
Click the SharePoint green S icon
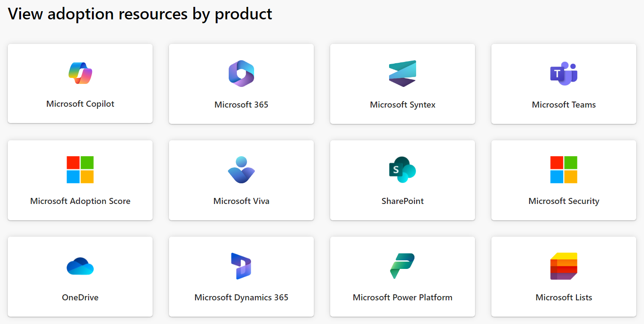coord(402,170)
